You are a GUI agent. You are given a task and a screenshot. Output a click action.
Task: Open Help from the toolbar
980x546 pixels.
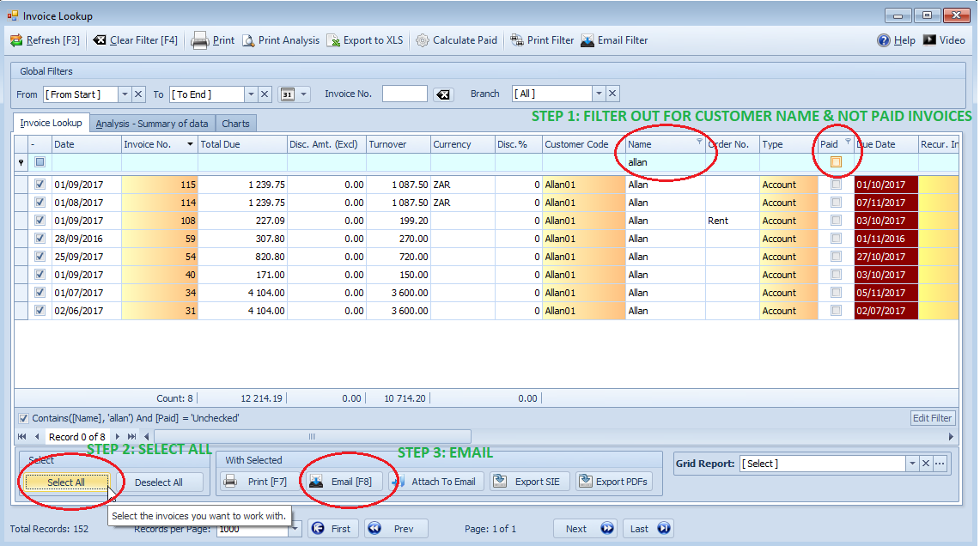[x=896, y=40]
